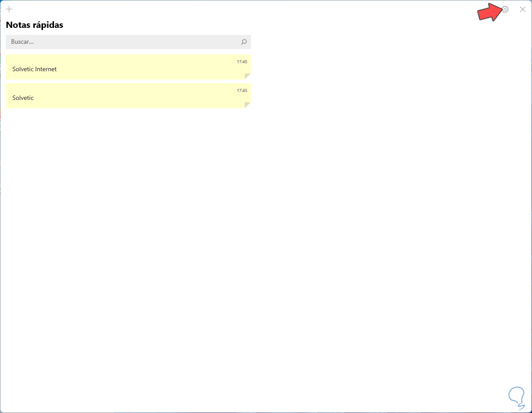The width and height of the screenshot is (532, 413).
Task: Click the Solvetic watermark logo
Action: [516, 397]
